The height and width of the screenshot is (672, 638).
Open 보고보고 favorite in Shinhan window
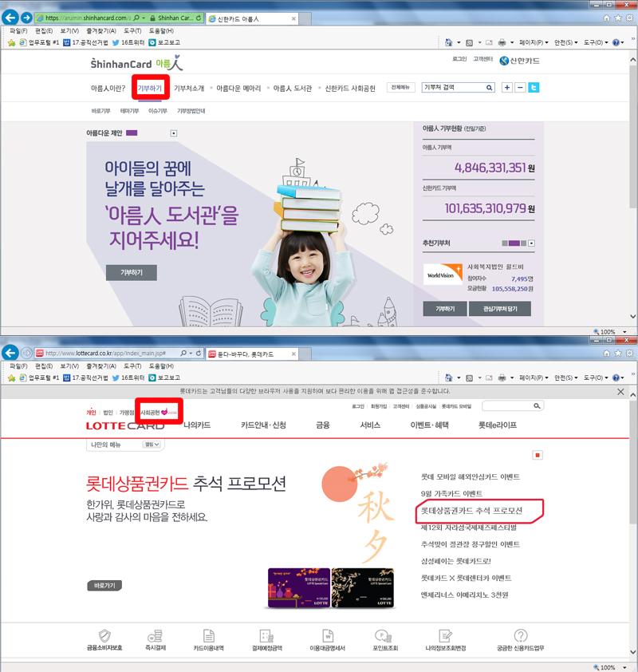click(164, 42)
